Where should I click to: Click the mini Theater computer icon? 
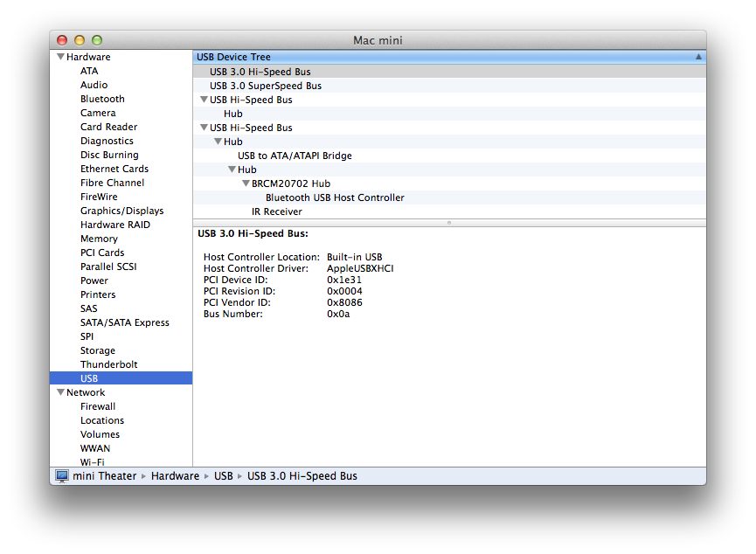tap(62, 476)
